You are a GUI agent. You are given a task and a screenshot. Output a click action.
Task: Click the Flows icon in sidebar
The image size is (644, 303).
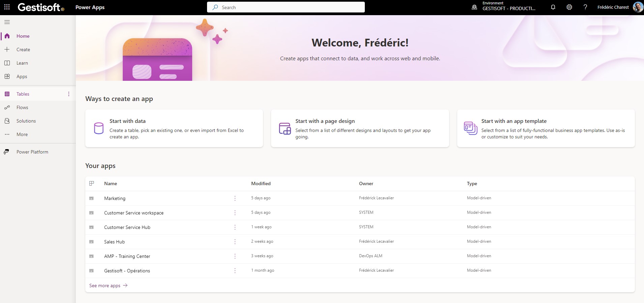click(7, 107)
